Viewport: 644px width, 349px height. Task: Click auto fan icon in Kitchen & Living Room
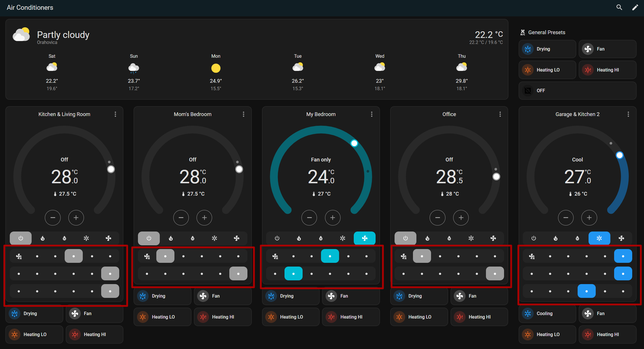pos(19,256)
